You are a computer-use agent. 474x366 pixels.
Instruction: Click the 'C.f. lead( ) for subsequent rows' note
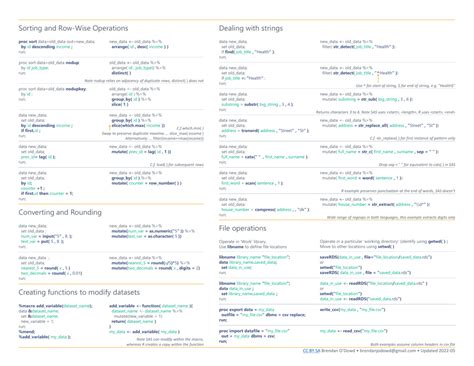pyautogui.click(x=177, y=165)
